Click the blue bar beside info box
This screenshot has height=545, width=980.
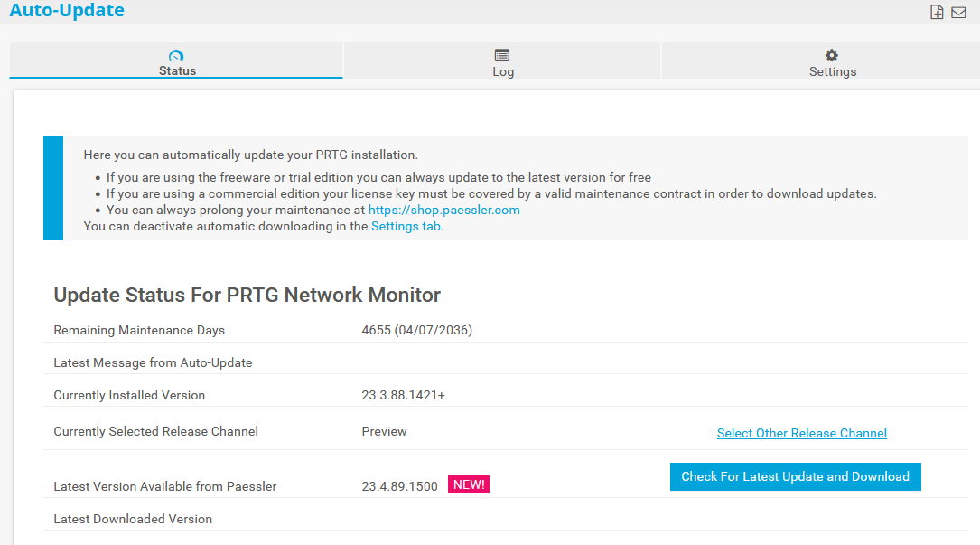click(53, 188)
